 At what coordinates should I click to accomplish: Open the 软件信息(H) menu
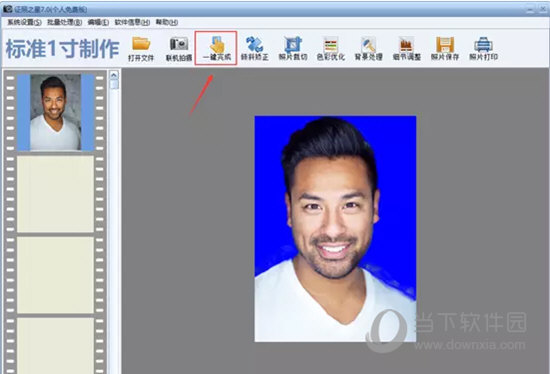(132, 22)
